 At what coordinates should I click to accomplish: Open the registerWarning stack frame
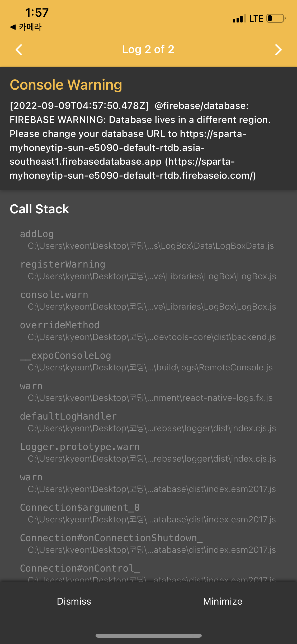[x=148, y=270]
